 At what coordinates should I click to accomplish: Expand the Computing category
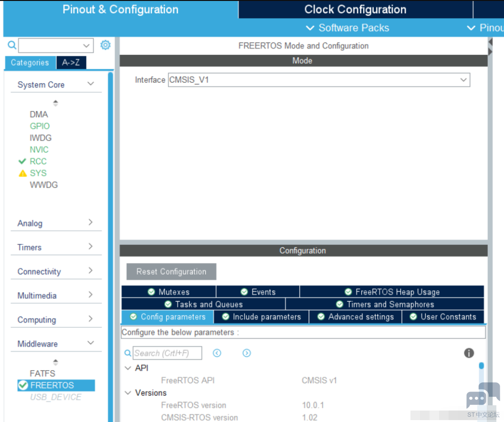pos(91,319)
